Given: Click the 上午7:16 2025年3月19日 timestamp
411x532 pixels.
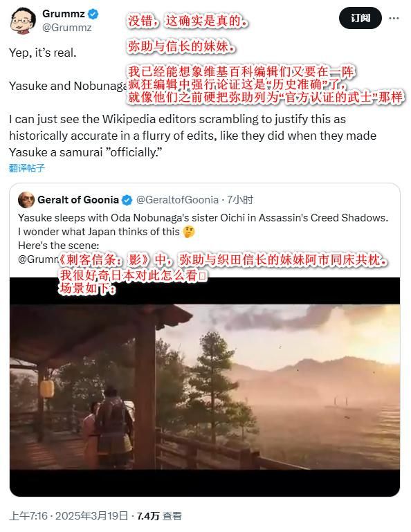Looking at the screenshot, I should [x=68, y=516].
